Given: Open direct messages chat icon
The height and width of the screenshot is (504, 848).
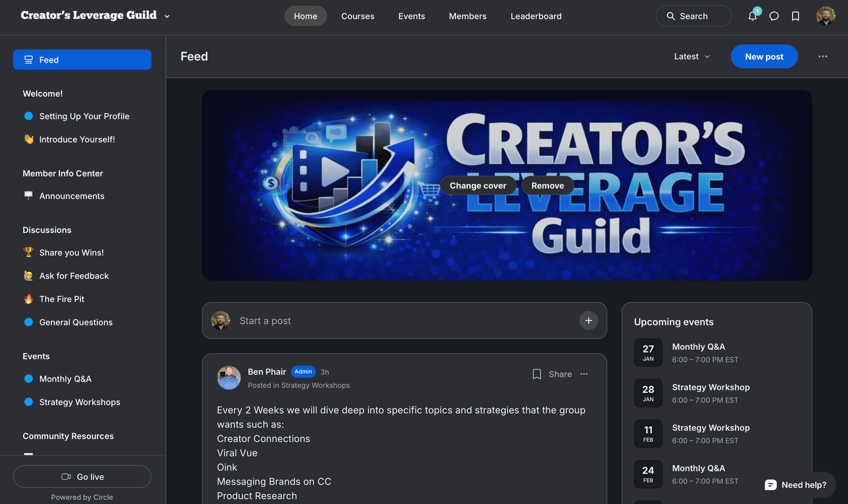Looking at the screenshot, I should pyautogui.click(x=774, y=16).
